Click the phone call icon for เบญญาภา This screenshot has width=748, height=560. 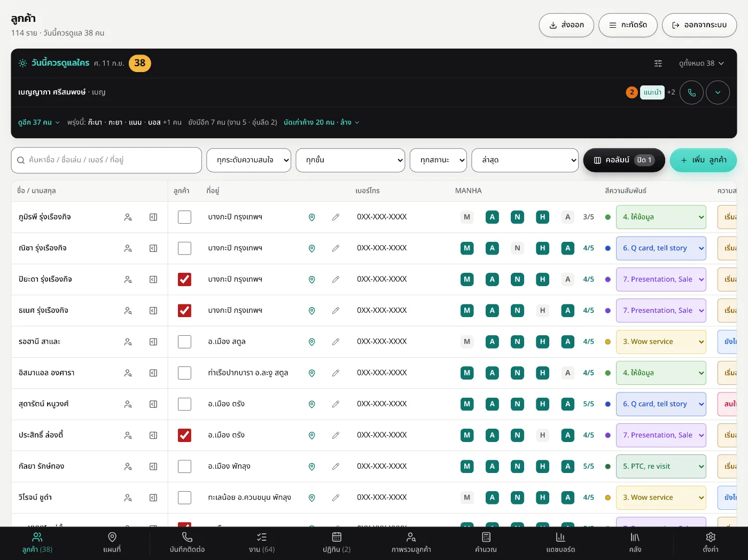[691, 92]
